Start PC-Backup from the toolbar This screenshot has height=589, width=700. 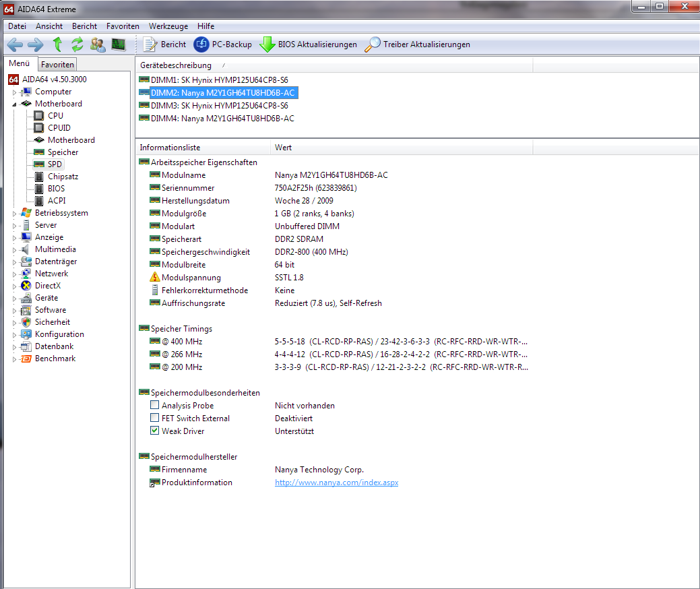(222, 44)
